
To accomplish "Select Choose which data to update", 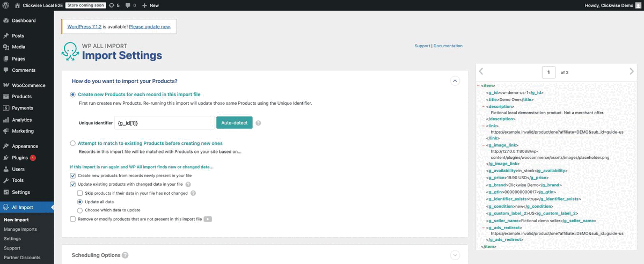I will [80, 210].
